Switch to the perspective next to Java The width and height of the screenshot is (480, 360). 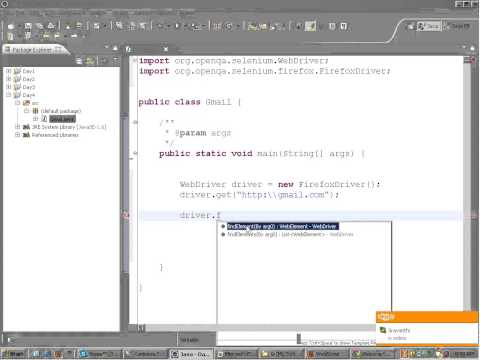click(457, 26)
